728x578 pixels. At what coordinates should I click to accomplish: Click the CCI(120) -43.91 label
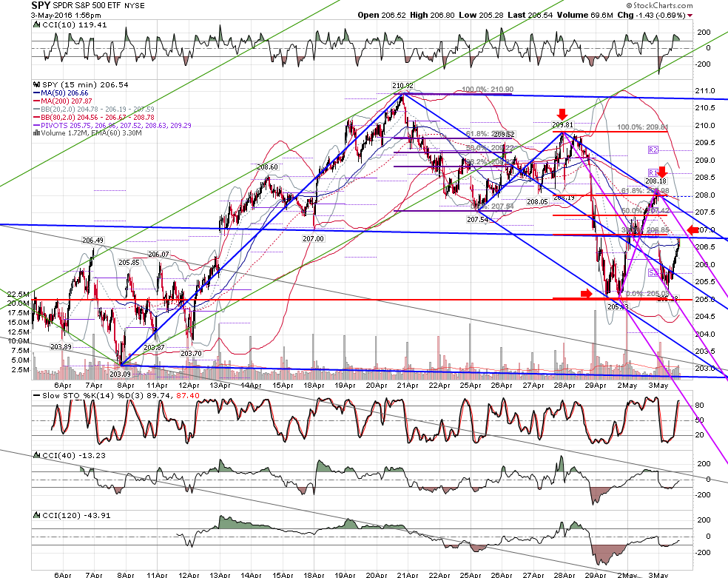[x=76, y=515]
